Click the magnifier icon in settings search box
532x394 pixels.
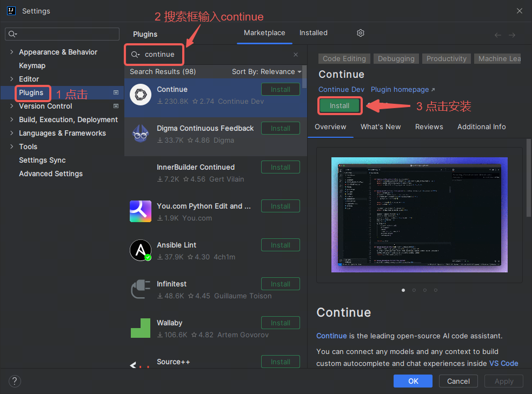[x=12, y=34]
